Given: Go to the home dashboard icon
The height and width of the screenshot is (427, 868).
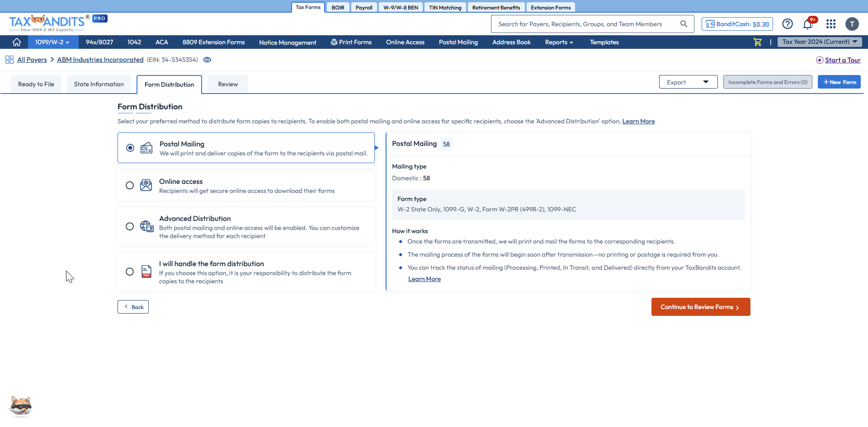Looking at the screenshot, I should click(x=17, y=42).
